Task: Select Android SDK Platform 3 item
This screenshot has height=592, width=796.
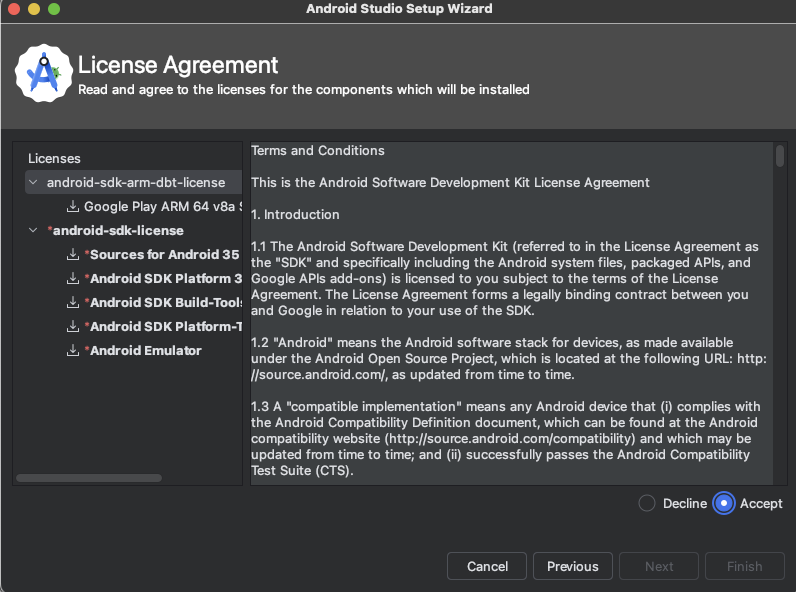Action: [163, 278]
